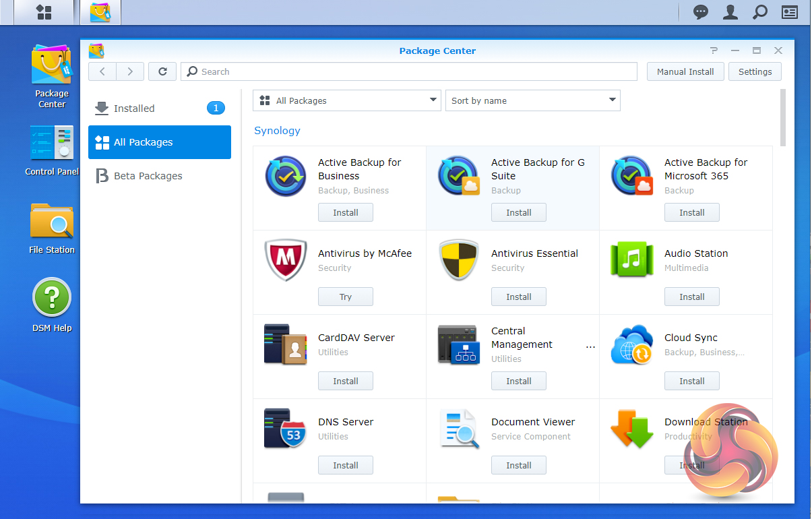
Task: Open the user account options icon
Action: tap(730, 12)
